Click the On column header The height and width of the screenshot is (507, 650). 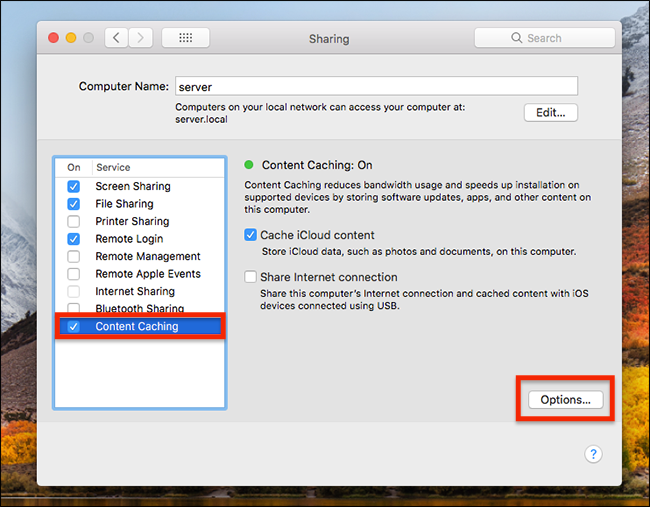tap(74, 167)
